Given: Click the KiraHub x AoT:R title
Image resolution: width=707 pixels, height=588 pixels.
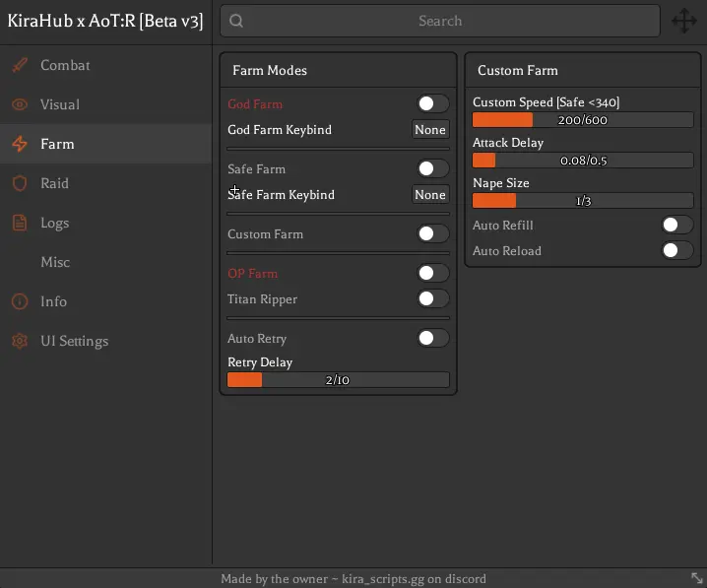Looking at the screenshot, I should click(x=105, y=21).
